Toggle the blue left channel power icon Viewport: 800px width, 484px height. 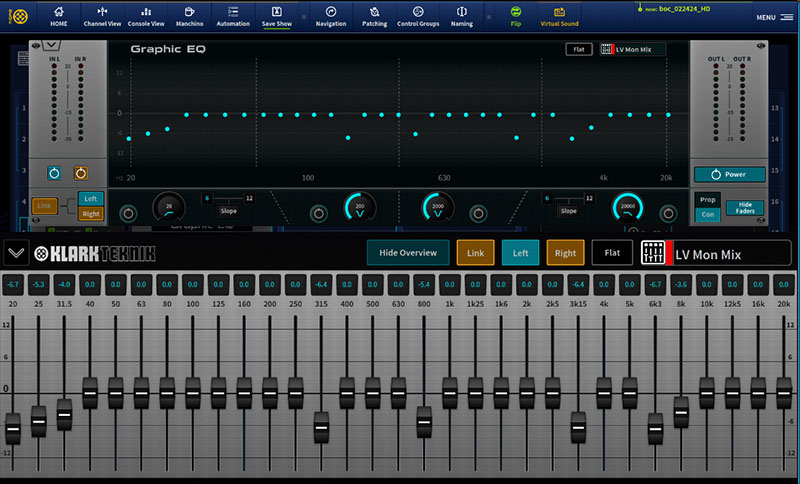point(54,173)
